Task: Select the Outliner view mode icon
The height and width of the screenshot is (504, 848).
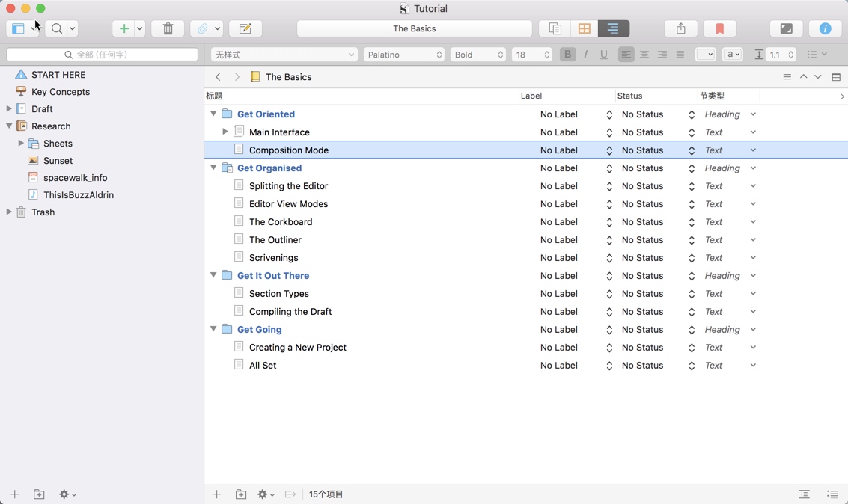Action: click(x=613, y=28)
